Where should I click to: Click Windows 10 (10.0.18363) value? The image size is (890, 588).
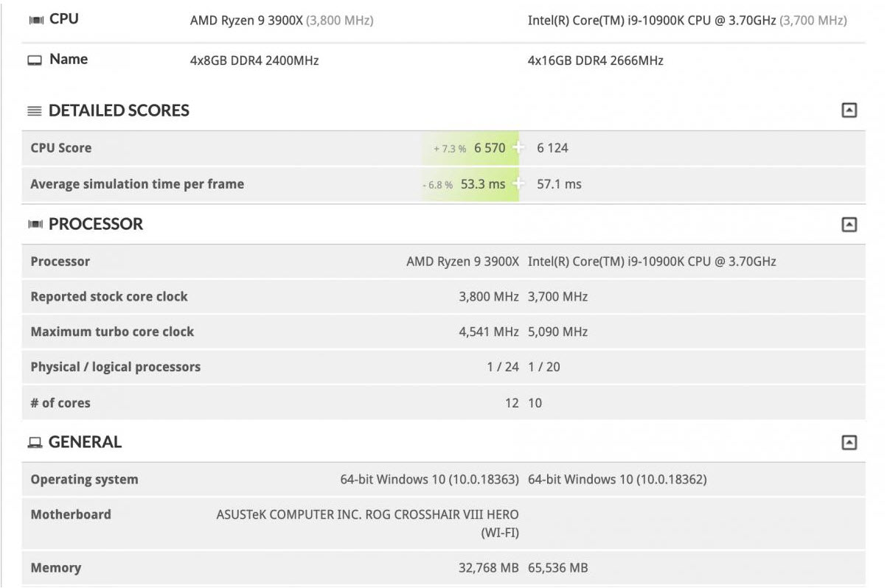point(430,480)
